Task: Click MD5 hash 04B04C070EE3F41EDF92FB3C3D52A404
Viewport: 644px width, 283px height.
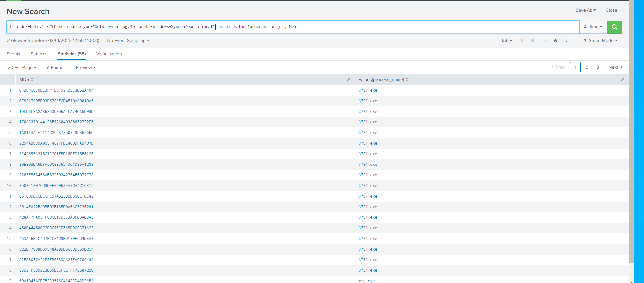Action: click(x=56, y=90)
